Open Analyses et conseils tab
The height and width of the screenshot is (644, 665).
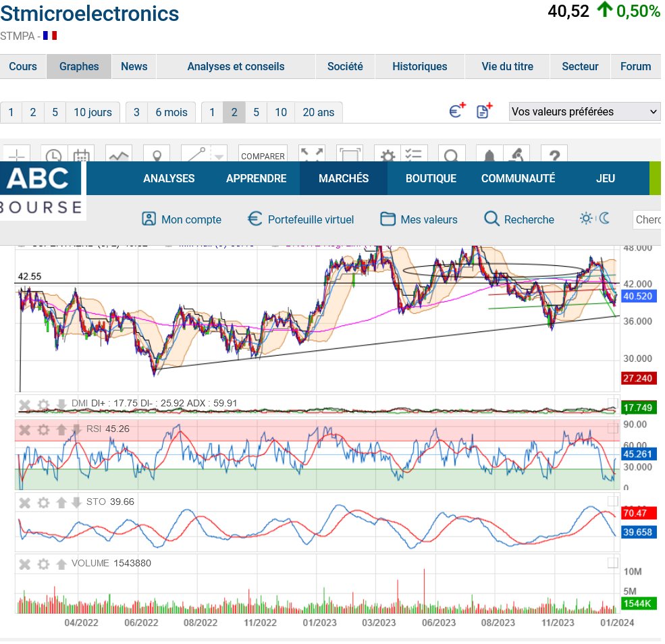click(236, 67)
